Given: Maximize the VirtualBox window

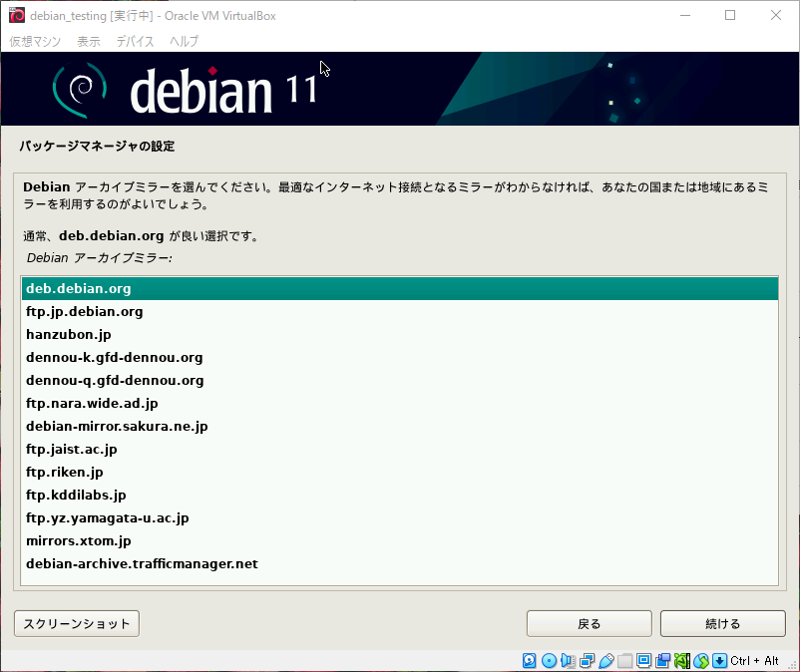Looking at the screenshot, I should (x=730, y=15).
